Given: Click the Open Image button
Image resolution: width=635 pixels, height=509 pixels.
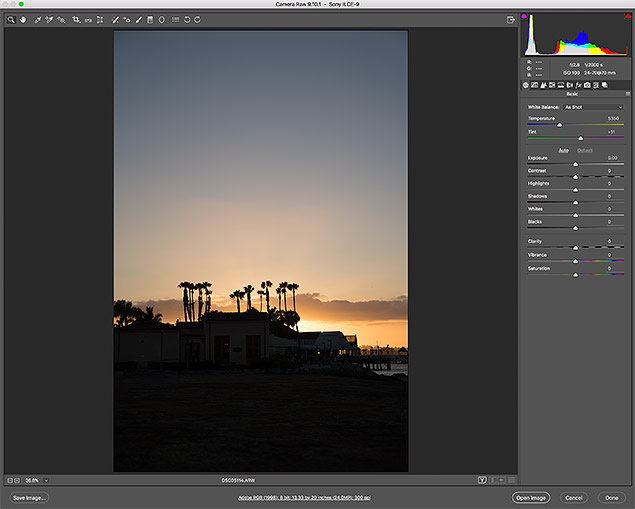Looking at the screenshot, I should (531, 497).
